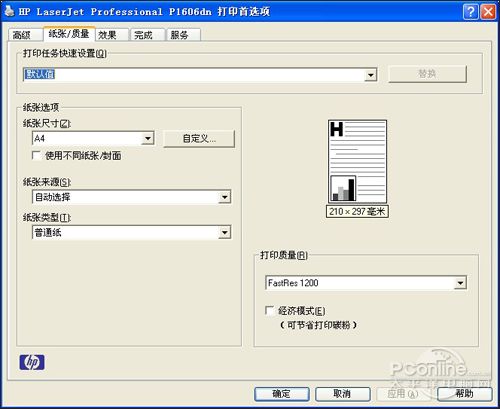Click the 210 × 297 毫米 size label

point(357,211)
